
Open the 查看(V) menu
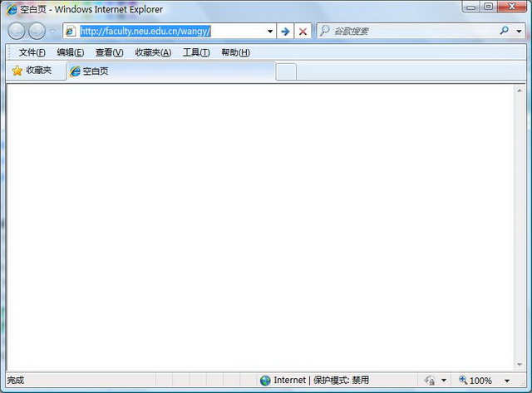[x=109, y=52]
